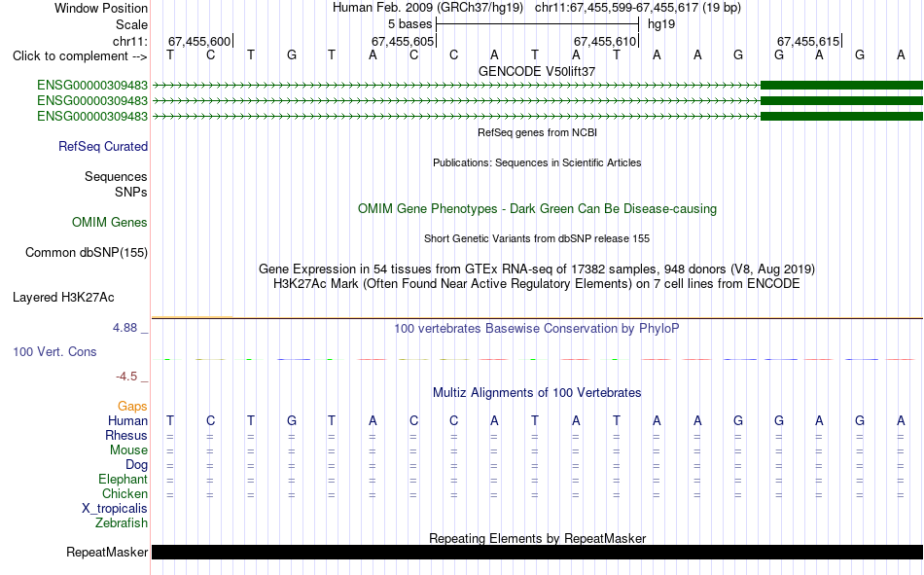Image resolution: width=924 pixels, height=575 pixels.
Task: Open "100 vertebrates Basewise Conservation by PhyloP" title
Action: pyautogui.click(x=537, y=329)
